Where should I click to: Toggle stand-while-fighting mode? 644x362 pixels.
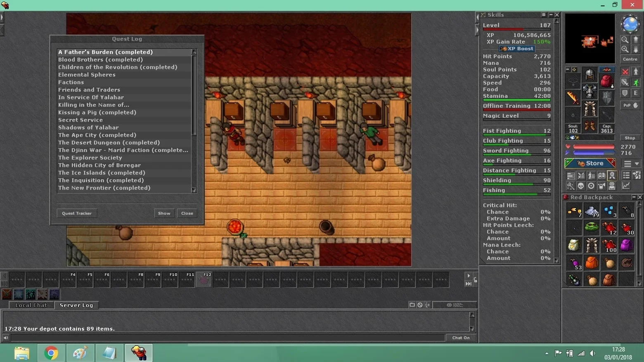tap(636, 72)
